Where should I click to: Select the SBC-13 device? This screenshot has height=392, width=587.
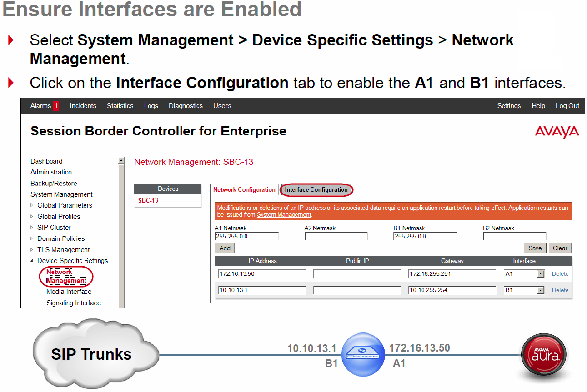(148, 200)
